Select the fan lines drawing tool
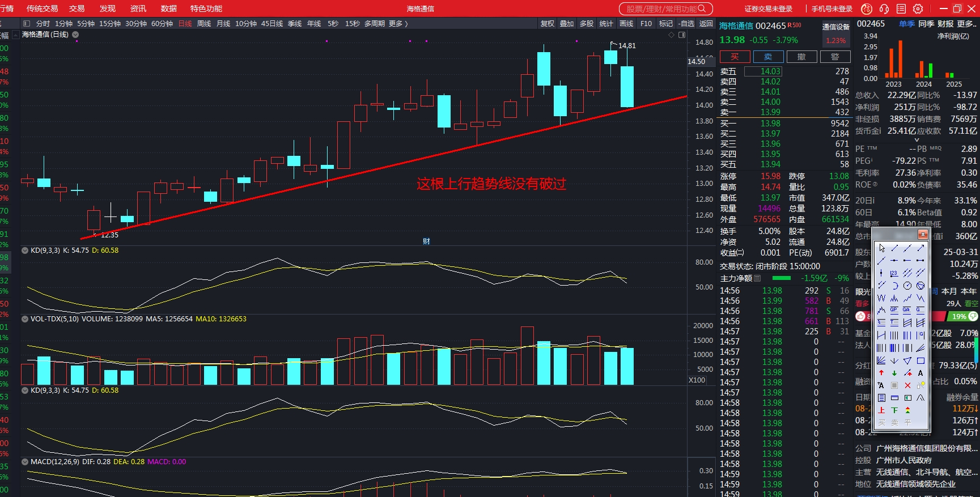The width and height of the screenshot is (980, 497). coord(881,360)
